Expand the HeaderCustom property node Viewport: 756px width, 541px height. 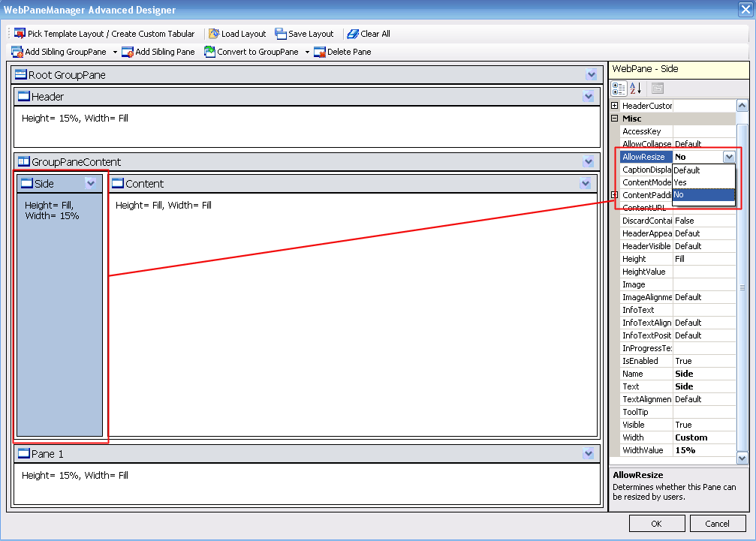click(x=615, y=106)
